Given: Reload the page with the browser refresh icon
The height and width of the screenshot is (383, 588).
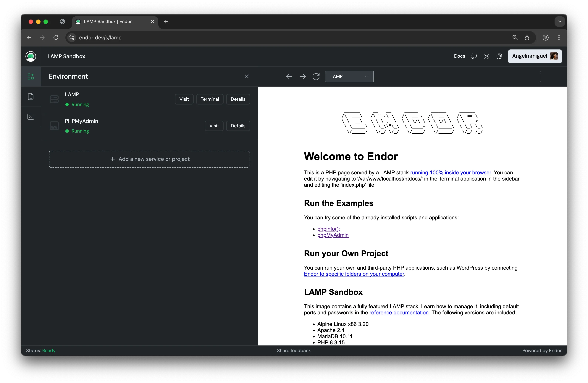Looking at the screenshot, I should coord(56,38).
